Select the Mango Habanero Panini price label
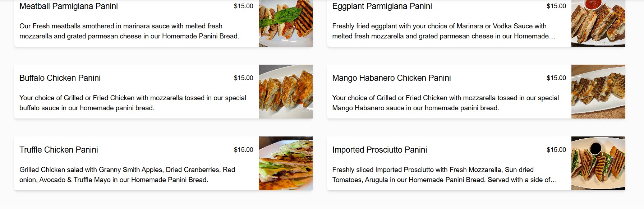644x209 pixels. click(x=556, y=78)
